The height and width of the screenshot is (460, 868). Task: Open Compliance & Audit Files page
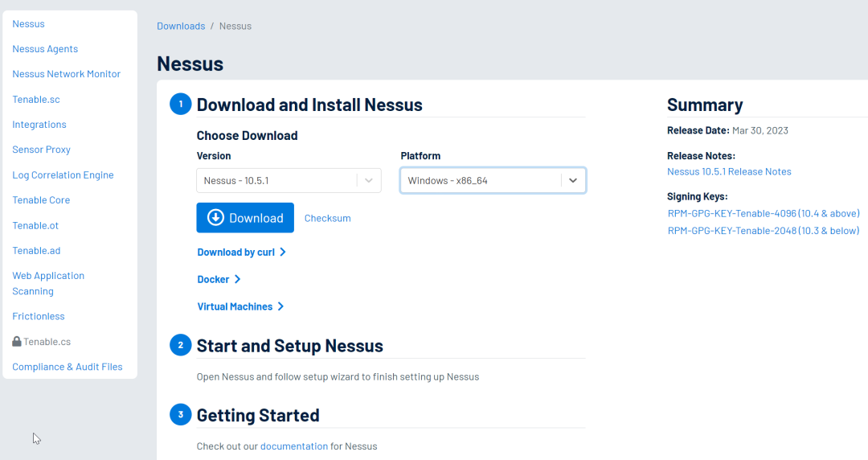[68, 367]
